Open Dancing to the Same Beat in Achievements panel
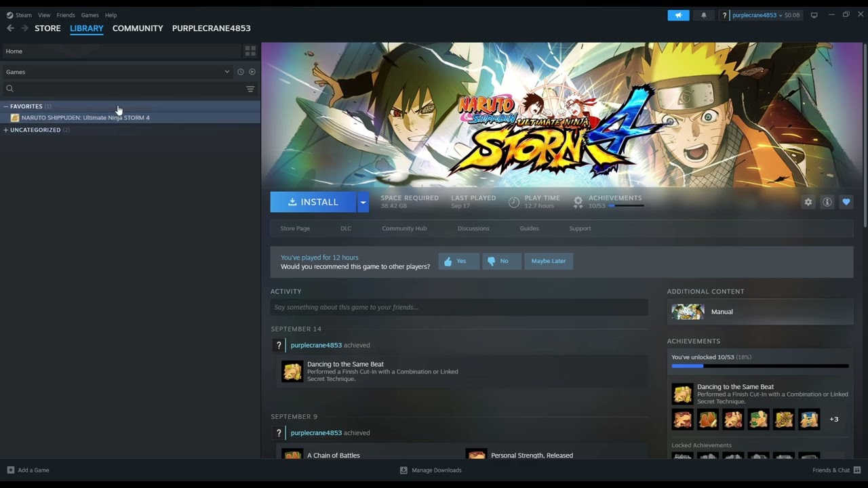Screen dimensions: 868x488 [x=682, y=394]
